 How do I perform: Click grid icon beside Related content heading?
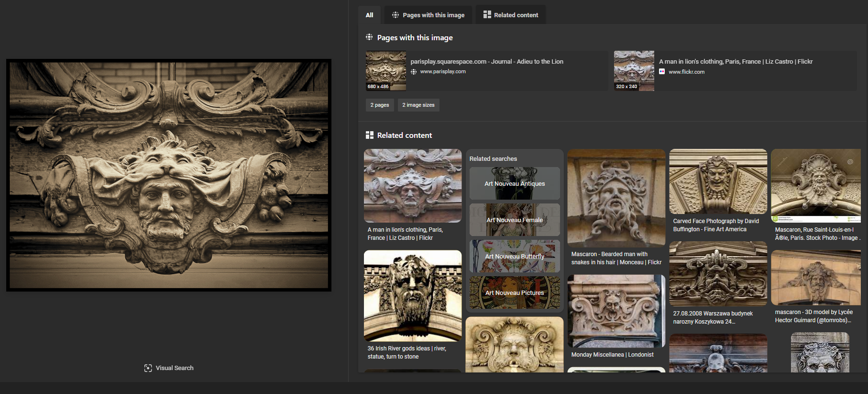pos(370,135)
